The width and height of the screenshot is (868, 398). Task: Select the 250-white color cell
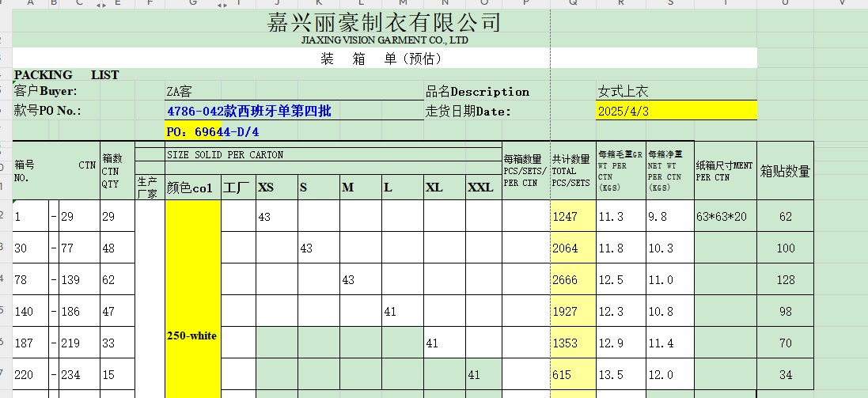tap(192, 335)
